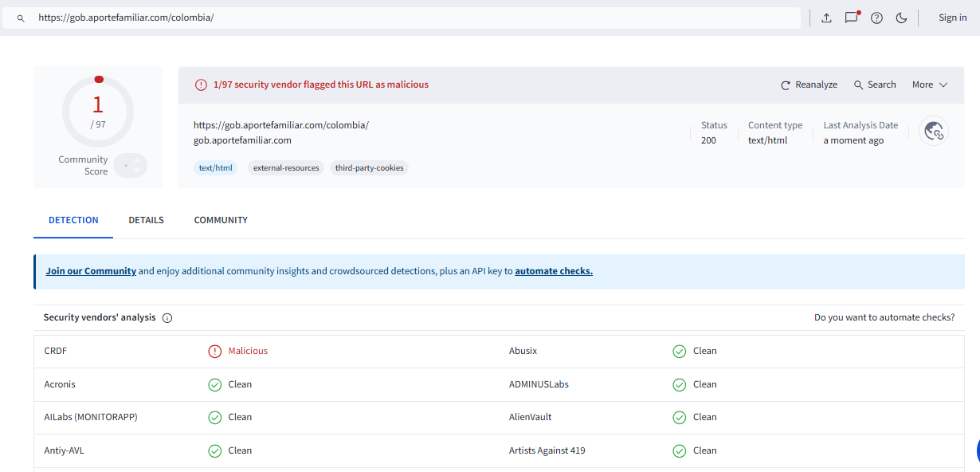980x472 pixels.
Task: Click the third-party-cookies tag
Action: pyautogui.click(x=369, y=167)
